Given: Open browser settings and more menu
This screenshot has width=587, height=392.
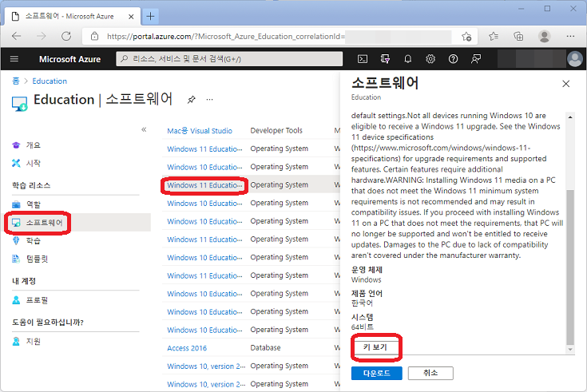Looking at the screenshot, I should pos(570,36).
